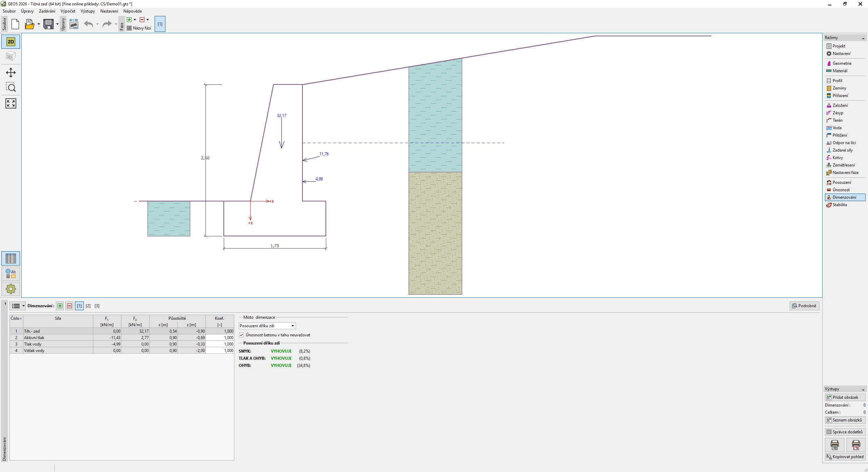The height and width of the screenshot is (472, 868).
Task: Switch to 2D view mode
Action: click(11, 42)
